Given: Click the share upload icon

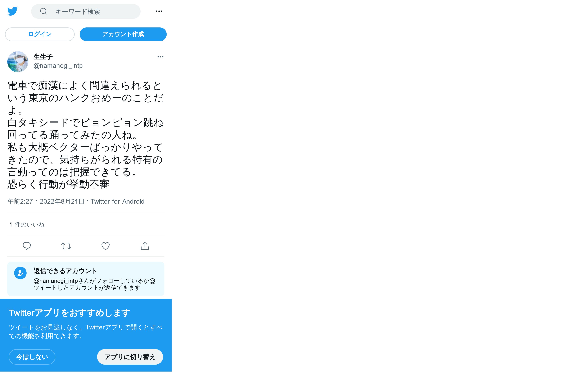Looking at the screenshot, I should [145, 246].
